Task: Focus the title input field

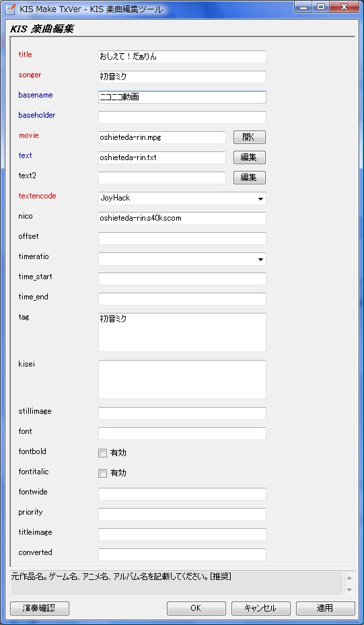Action: pos(182,57)
